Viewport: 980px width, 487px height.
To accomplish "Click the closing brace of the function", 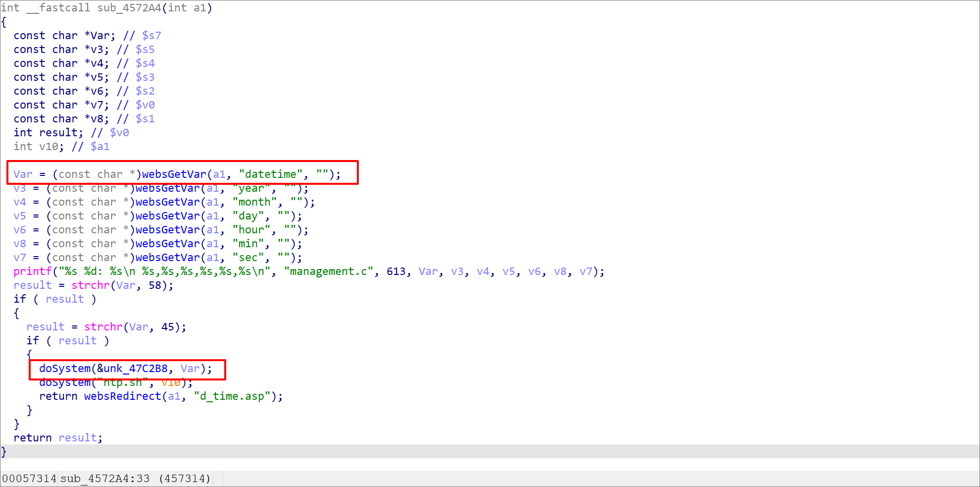I will (4, 451).
